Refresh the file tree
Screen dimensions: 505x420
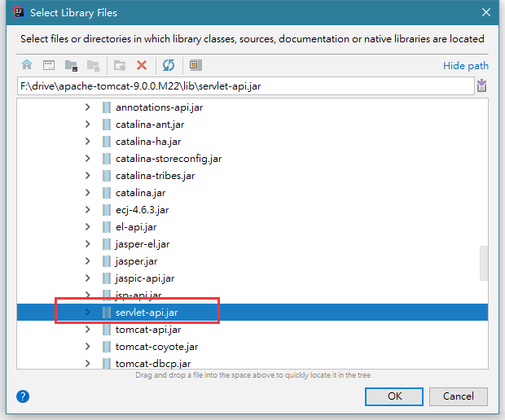pyautogui.click(x=169, y=65)
